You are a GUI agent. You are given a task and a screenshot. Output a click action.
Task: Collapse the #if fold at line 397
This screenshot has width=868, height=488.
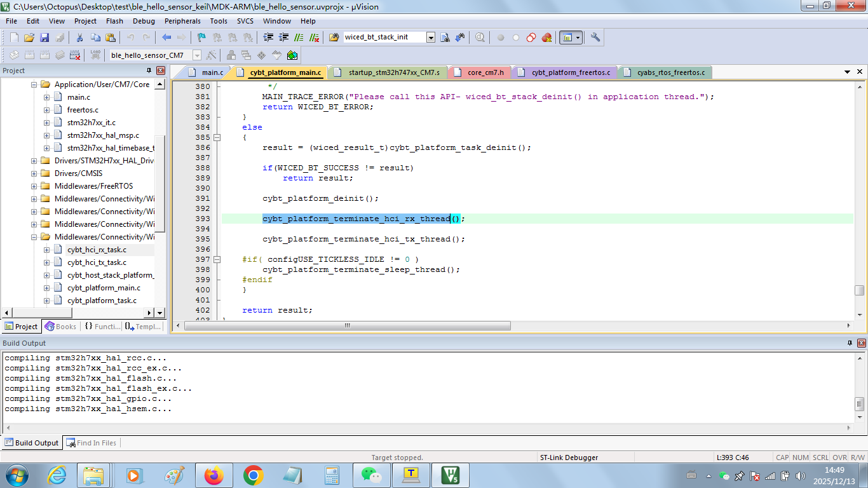pyautogui.click(x=217, y=259)
